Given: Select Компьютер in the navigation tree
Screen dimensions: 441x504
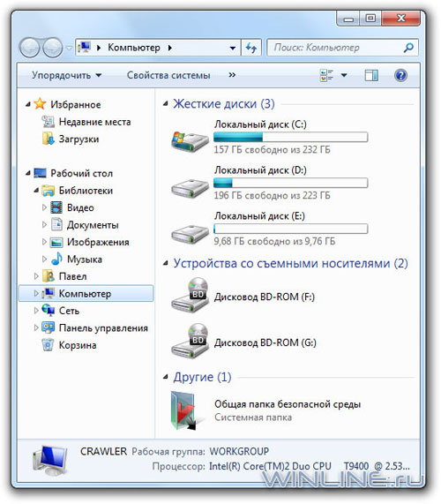Looking at the screenshot, I should (86, 293).
